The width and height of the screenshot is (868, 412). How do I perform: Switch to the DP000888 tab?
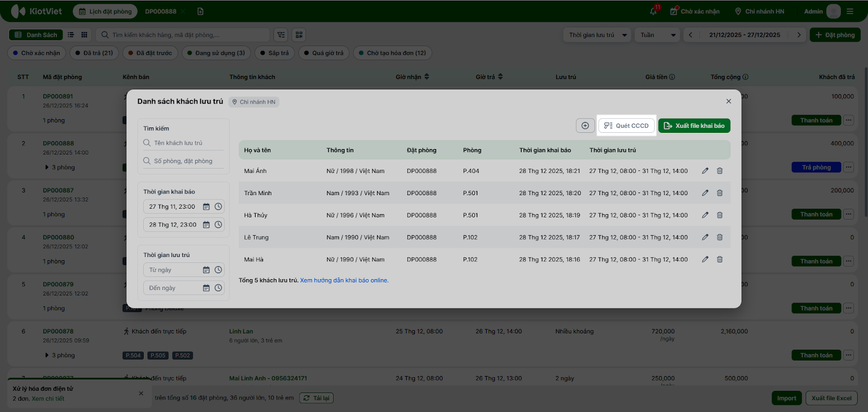161,11
